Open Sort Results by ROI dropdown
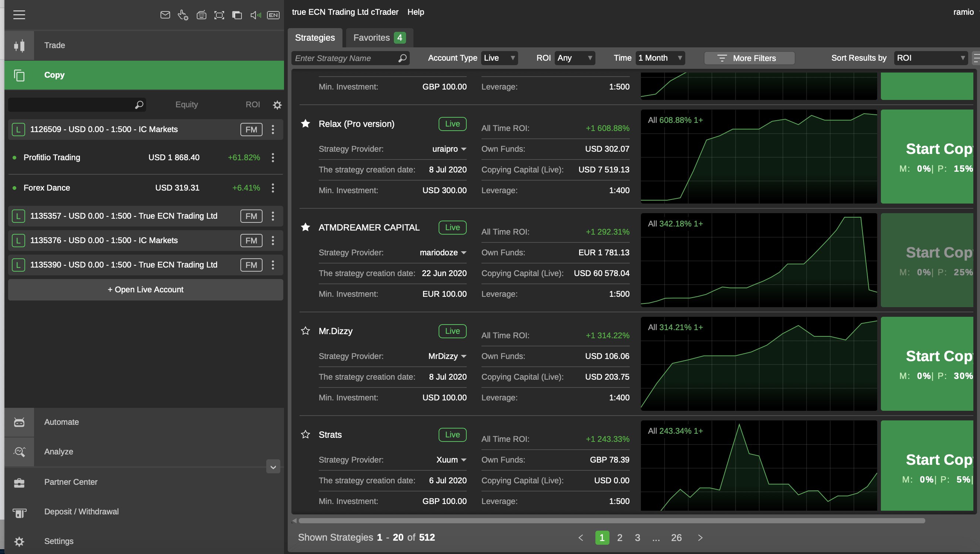980x554 pixels. (x=930, y=58)
